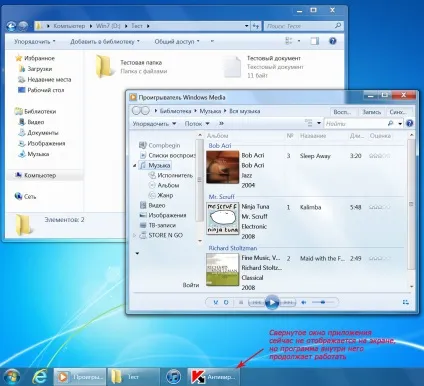
Task: Select Исполнитель under Музыка
Action: click(x=171, y=175)
